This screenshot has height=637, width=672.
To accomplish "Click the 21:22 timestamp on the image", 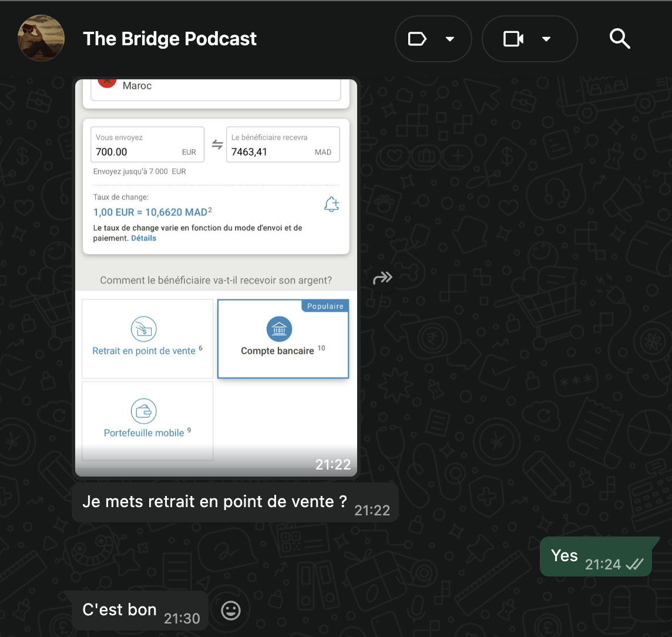I will [x=333, y=465].
